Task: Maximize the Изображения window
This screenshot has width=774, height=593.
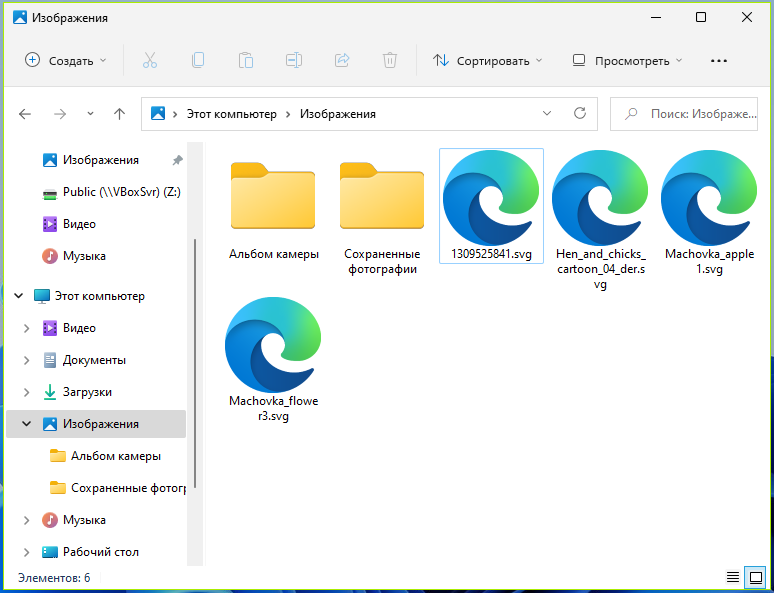Action: coord(700,18)
